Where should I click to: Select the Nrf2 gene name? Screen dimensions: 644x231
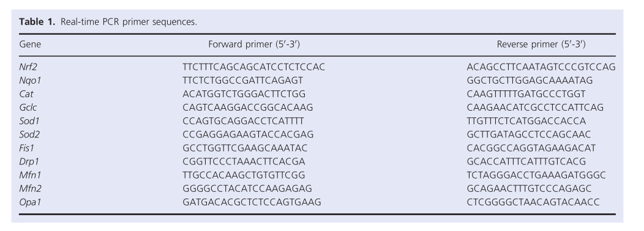click(28, 67)
